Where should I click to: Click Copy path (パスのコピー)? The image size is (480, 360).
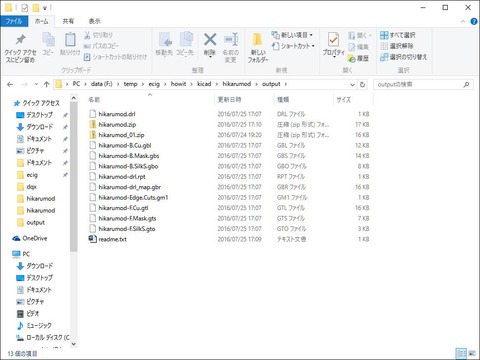101,46
